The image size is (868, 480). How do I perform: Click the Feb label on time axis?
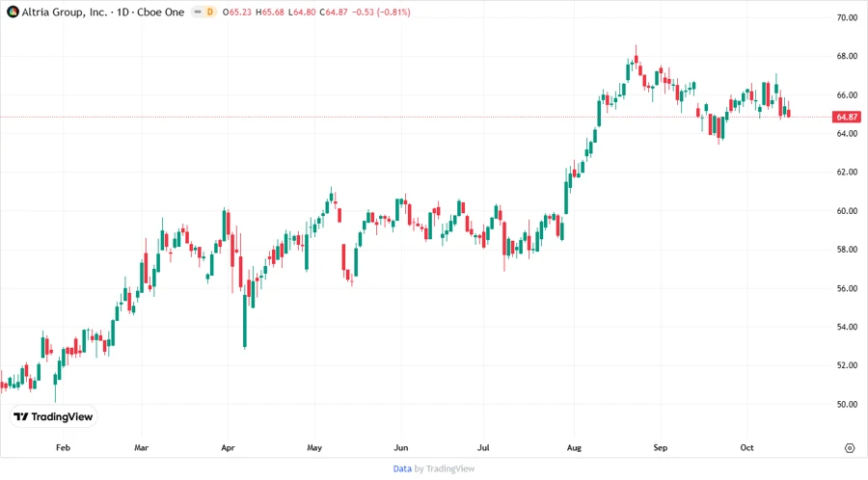tap(63, 447)
